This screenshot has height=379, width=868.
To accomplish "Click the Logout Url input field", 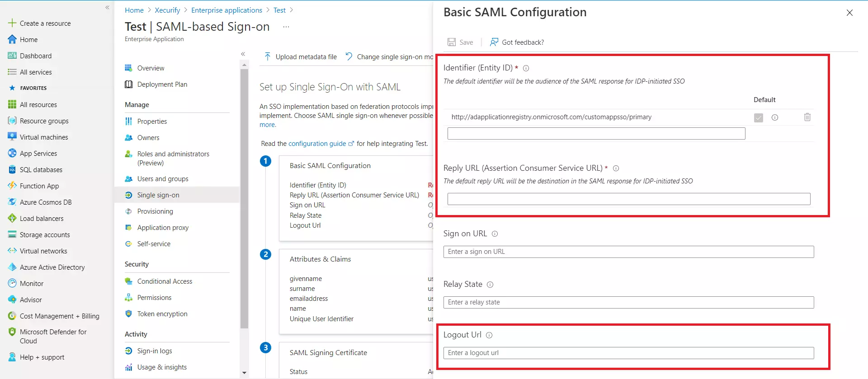I will pyautogui.click(x=628, y=353).
